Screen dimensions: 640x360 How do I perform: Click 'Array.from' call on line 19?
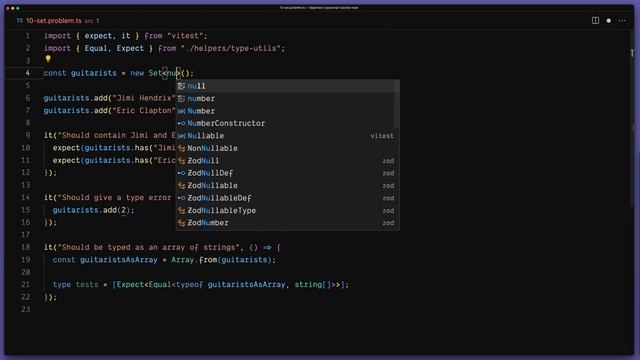click(194, 260)
